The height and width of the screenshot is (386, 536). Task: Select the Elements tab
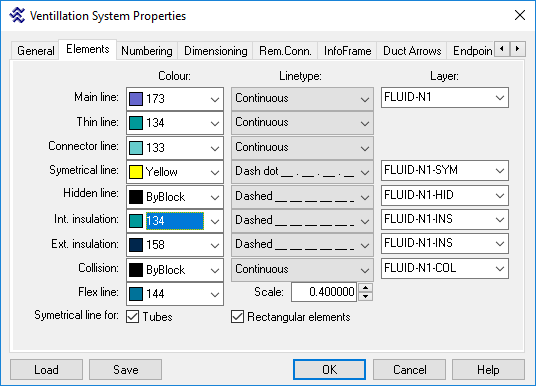pyautogui.click(x=88, y=49)
